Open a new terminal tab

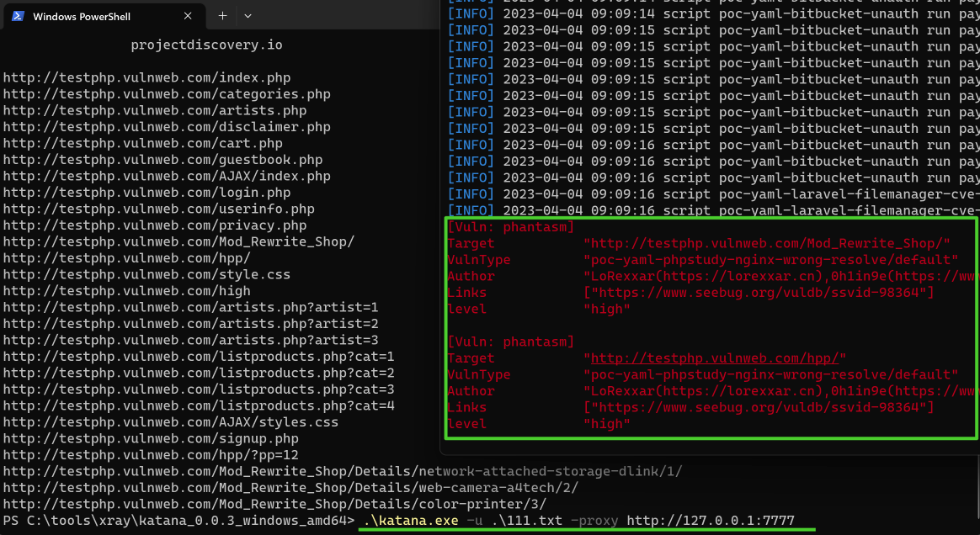[222, 16]
